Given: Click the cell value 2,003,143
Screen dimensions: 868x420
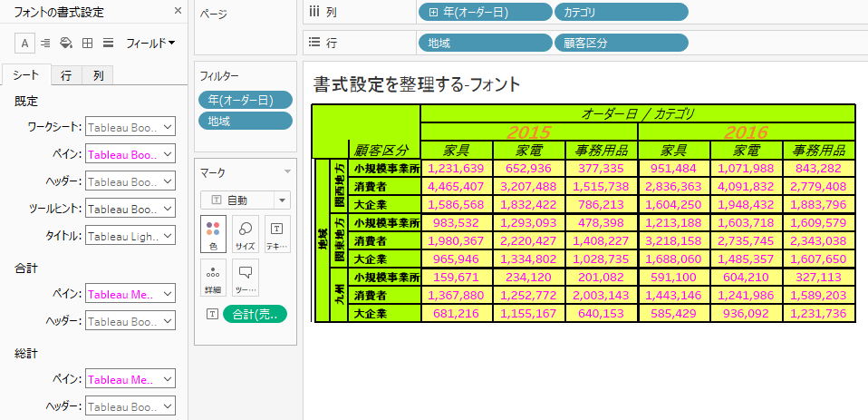Looking at the screenshot, I should (602, 296).
